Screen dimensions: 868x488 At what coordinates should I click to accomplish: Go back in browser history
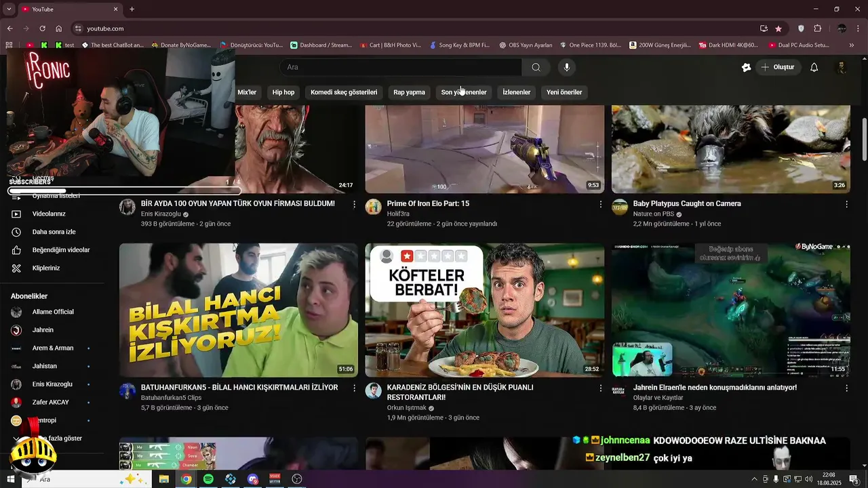point(9,28)
